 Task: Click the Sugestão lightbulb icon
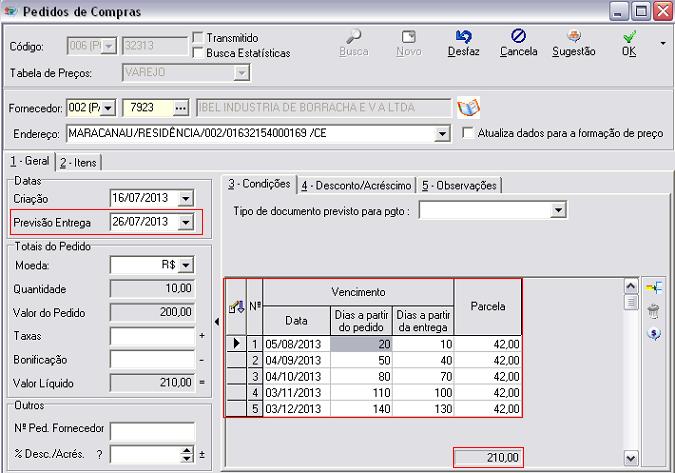pos(573,36)
